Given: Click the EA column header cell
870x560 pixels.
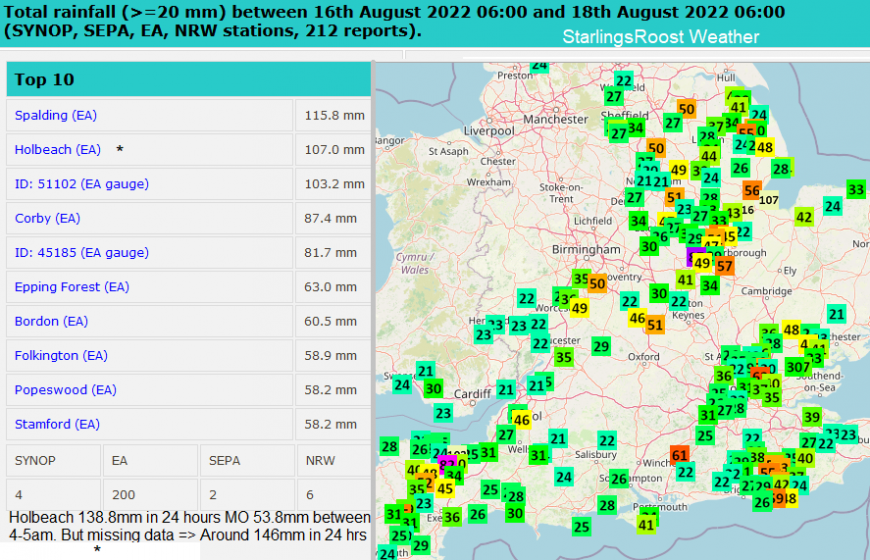Looking at the screenshot, I should coord(150,460).
